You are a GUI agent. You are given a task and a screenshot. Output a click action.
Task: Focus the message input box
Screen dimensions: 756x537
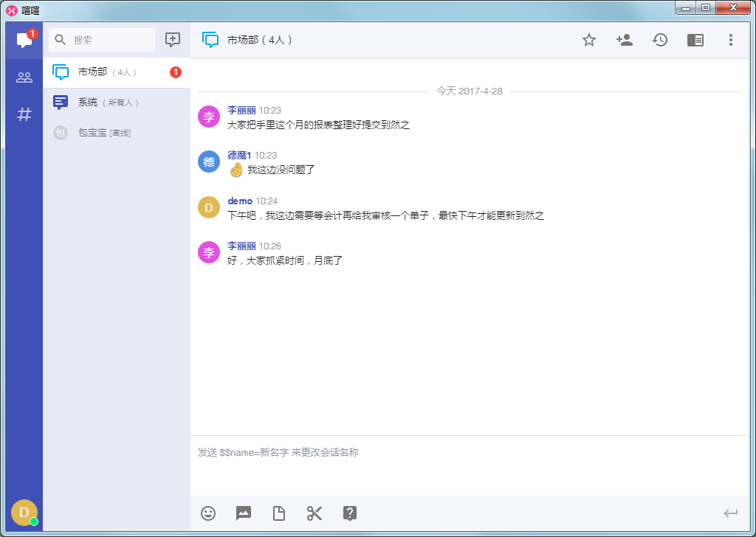(470, 465)
